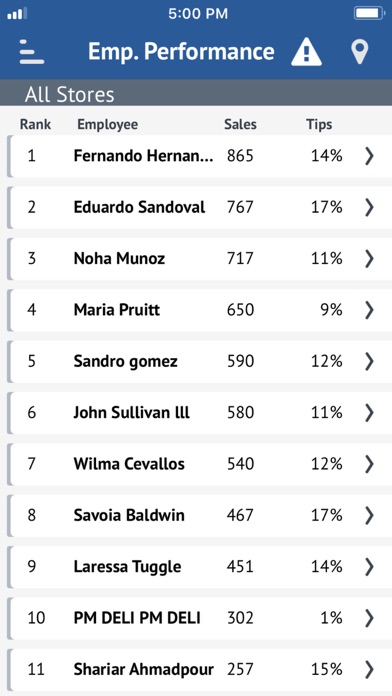Image resolution: width=392 pixels, height=696 pixels.
Task: Open the sort menu icon
Action: click(32, 52)
